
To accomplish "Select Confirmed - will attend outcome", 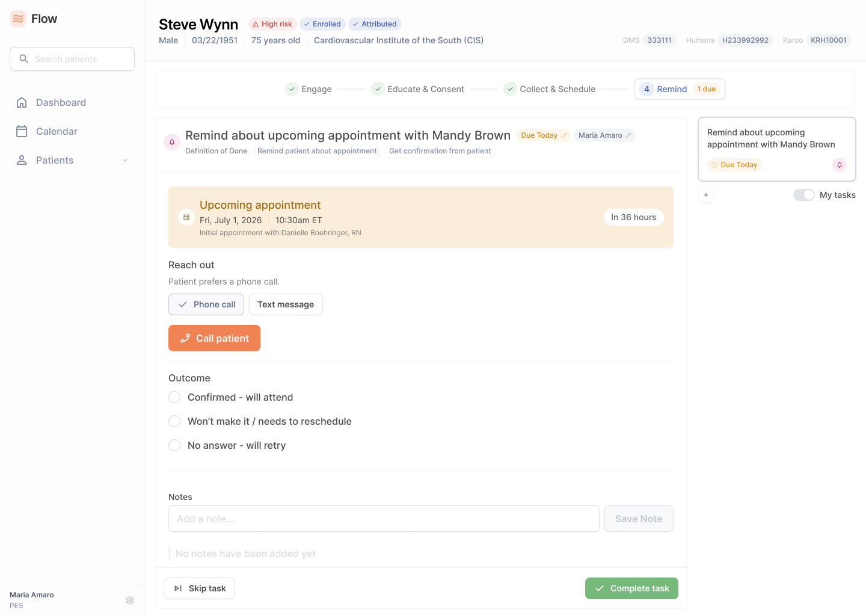I will pyautogui.click(x=174, y=397).
